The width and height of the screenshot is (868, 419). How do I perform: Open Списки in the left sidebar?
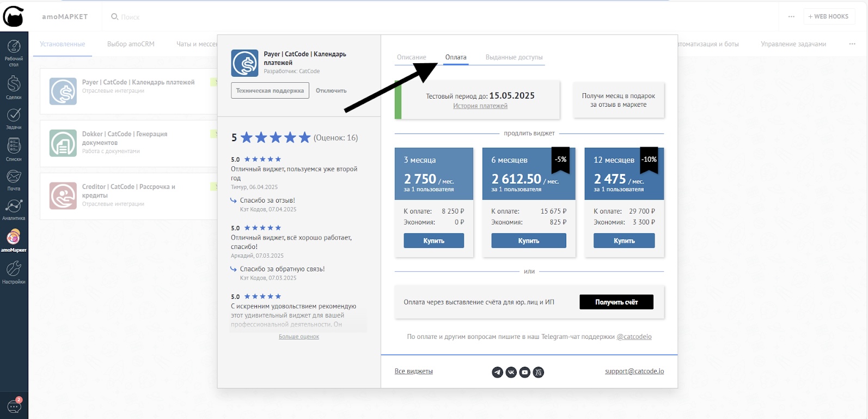pos(14,149)
